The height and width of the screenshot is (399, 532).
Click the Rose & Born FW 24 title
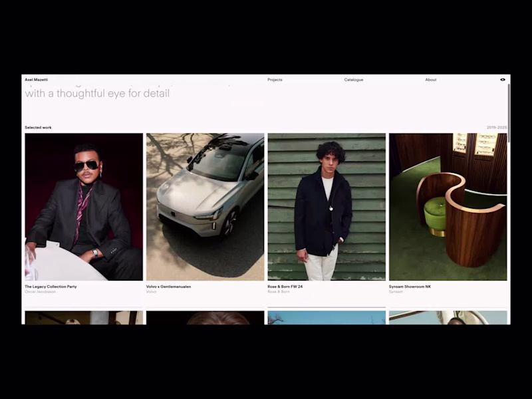point(285,287)
